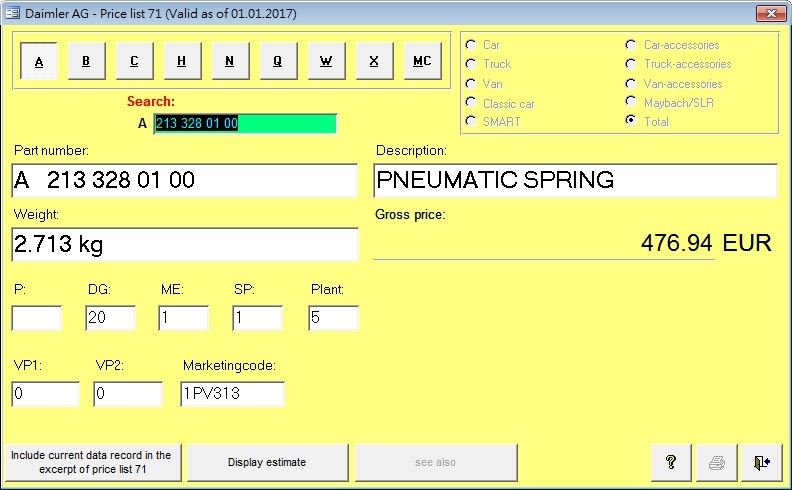Click the Description field PNEUMATIC SPRING

575,180
